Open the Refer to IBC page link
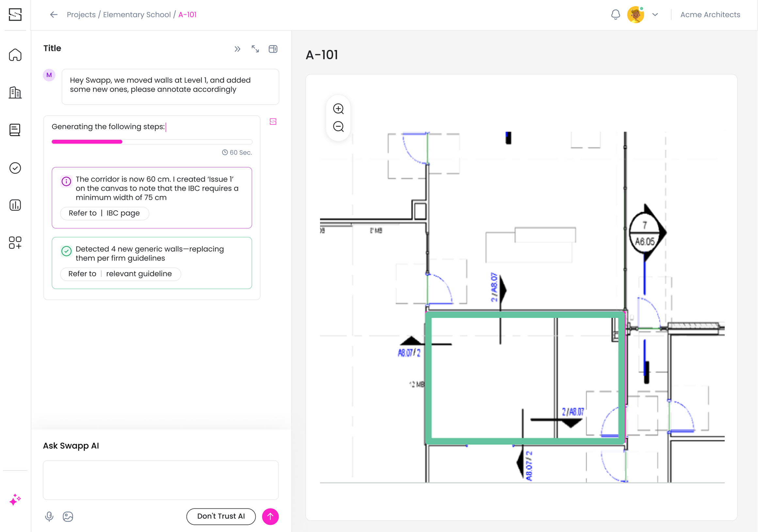 point(104,213)
